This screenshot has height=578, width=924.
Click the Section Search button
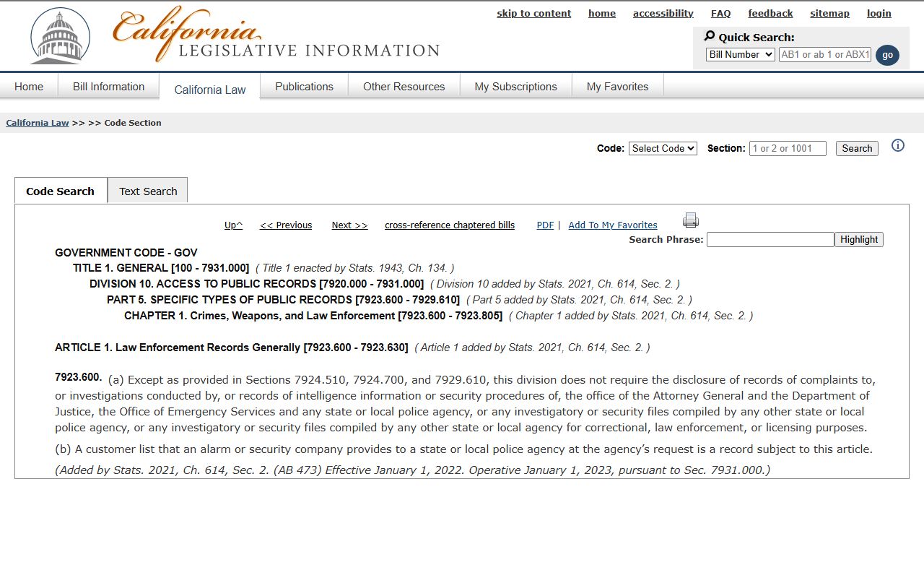(x=857, y=148)
